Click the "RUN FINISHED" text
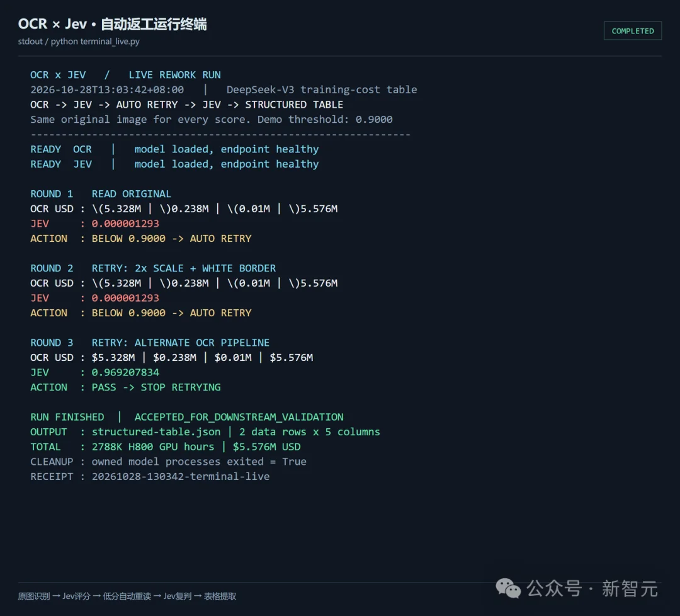Screen dimensions: 680x616 pyautogui.click(x=67, y=417)
